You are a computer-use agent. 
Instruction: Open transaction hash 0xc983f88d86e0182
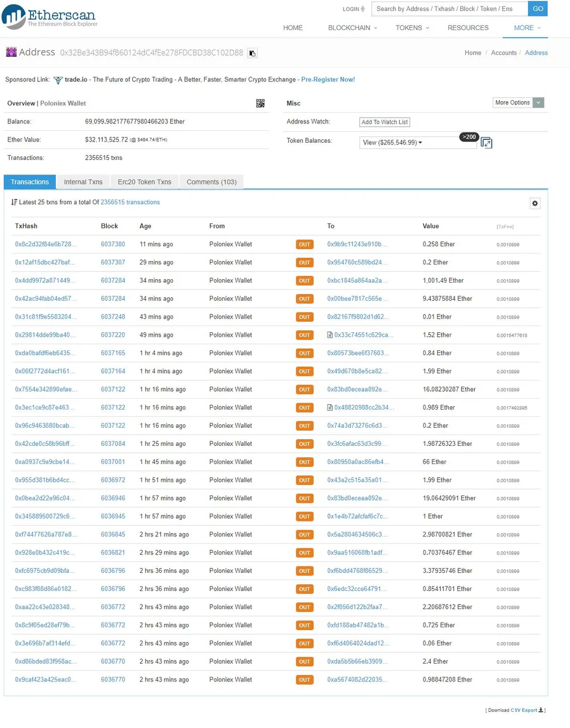point(45,590)
